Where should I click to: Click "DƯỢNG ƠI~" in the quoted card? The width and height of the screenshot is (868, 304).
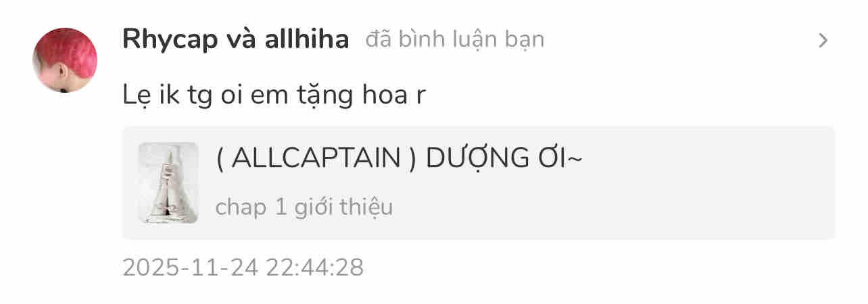click(x=504, y=158)
